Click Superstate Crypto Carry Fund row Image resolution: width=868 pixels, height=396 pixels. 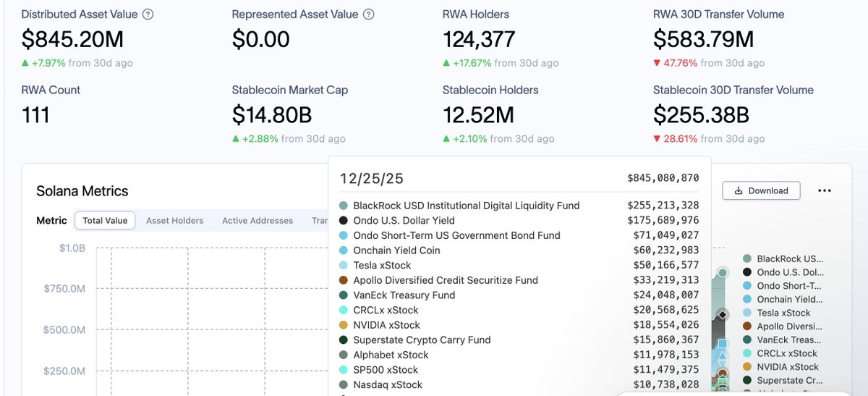(519, 340)
